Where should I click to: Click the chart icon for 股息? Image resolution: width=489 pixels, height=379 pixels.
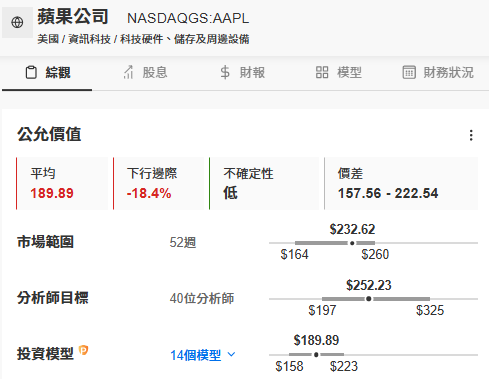[x=128, y=72]
